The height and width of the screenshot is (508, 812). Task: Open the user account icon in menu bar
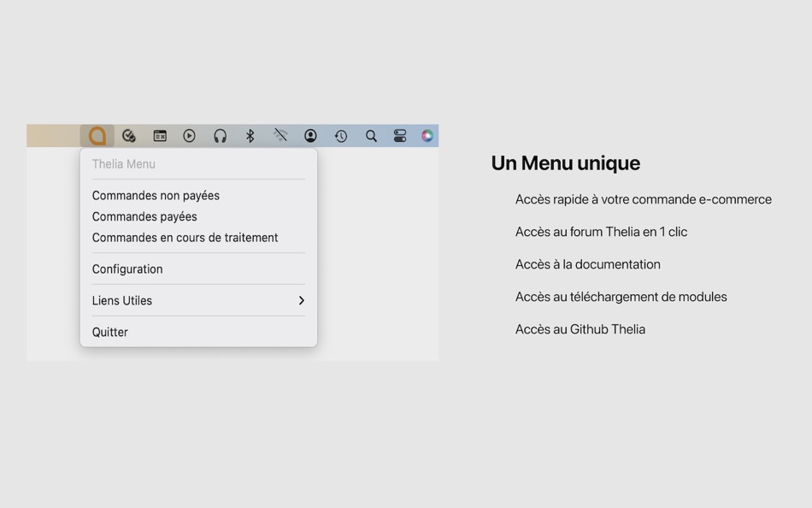(x=310, y=136)
